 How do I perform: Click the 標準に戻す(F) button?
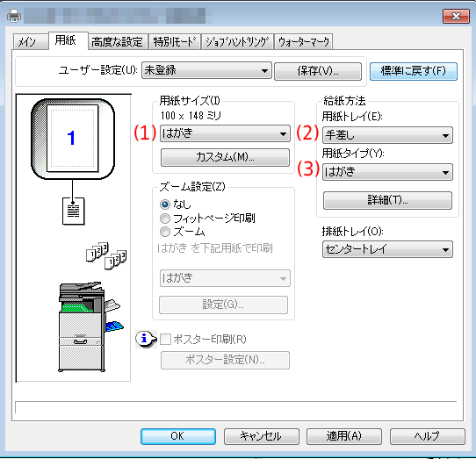coord(414,72)
